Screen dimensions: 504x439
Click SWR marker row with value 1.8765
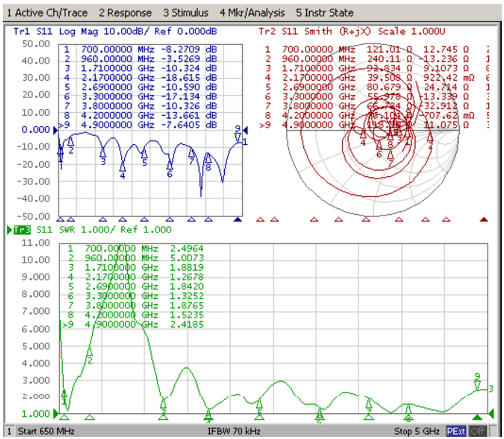[135, 305]
